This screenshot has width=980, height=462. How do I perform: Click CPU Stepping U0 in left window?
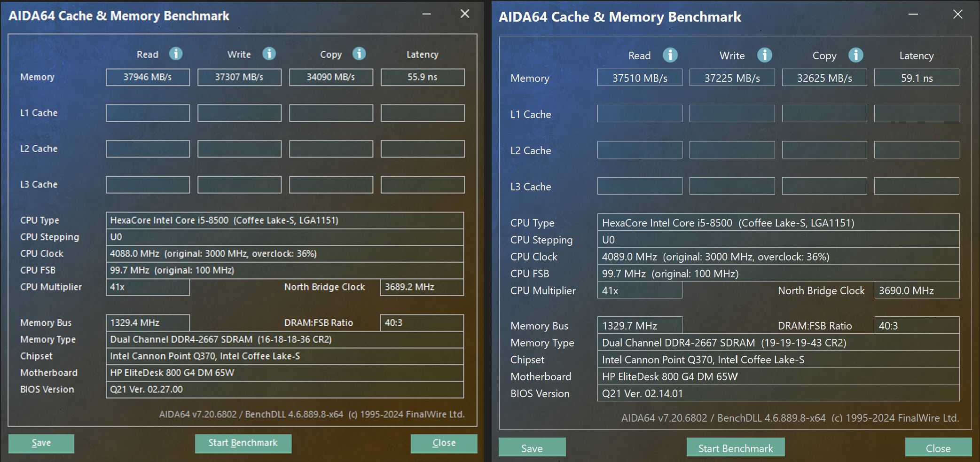[x=285, y=237]
